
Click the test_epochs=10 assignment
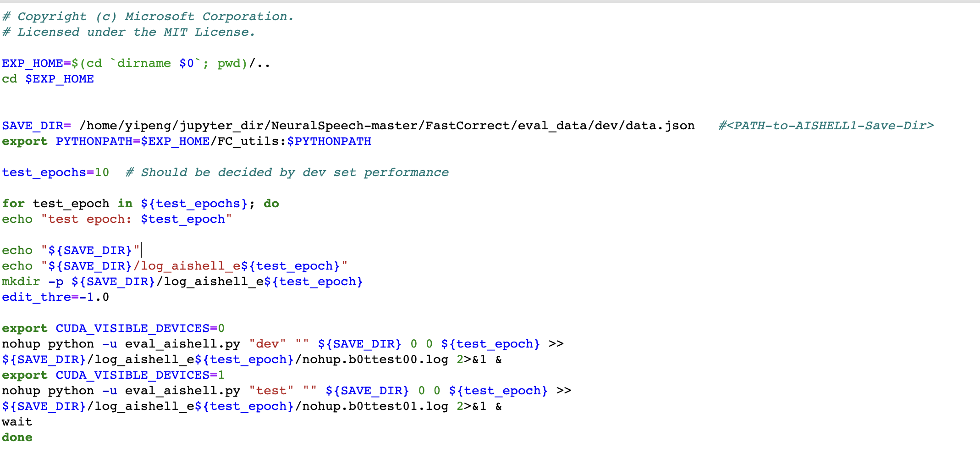click(x=55, y=172)
